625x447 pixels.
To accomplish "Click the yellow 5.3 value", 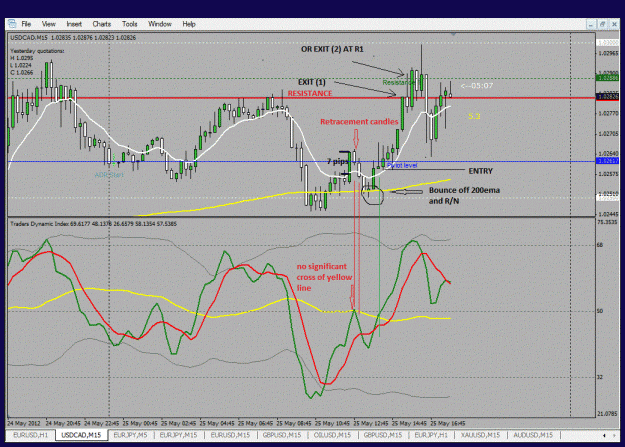I will [474, 116].
